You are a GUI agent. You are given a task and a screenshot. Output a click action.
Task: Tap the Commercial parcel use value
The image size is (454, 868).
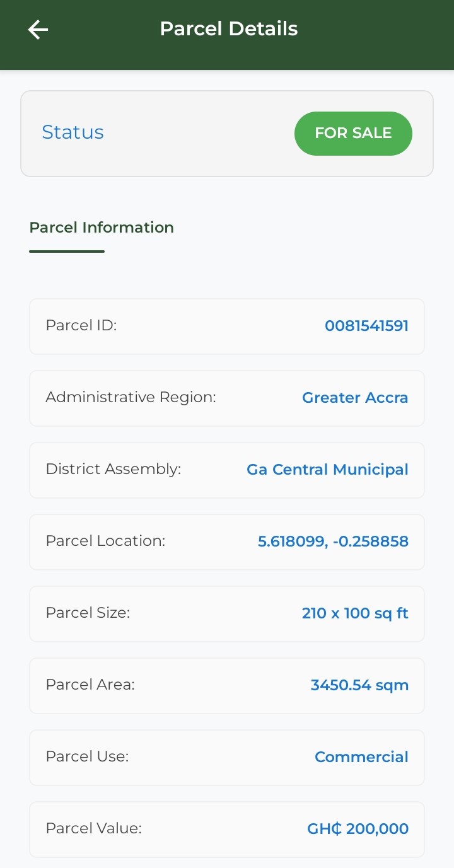361,757
